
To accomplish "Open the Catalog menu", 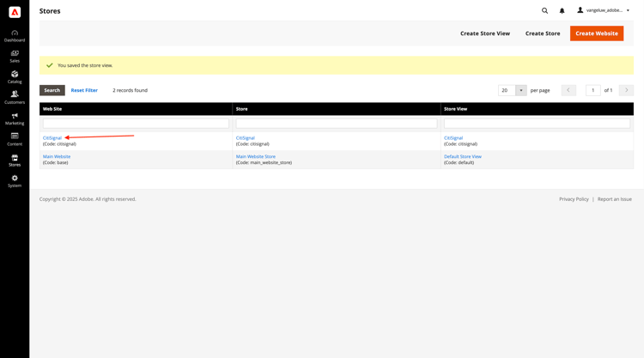I will pos(15,77).
